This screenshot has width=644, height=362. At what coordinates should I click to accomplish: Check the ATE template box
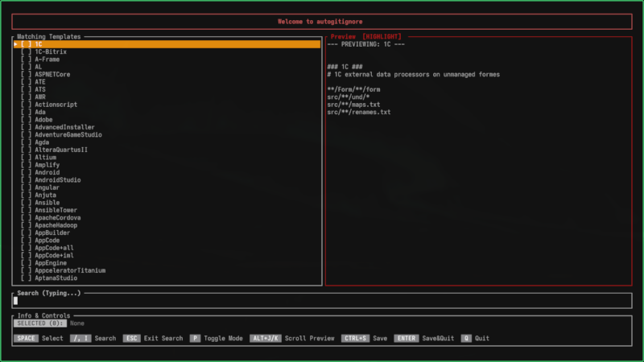pos(26,82)
